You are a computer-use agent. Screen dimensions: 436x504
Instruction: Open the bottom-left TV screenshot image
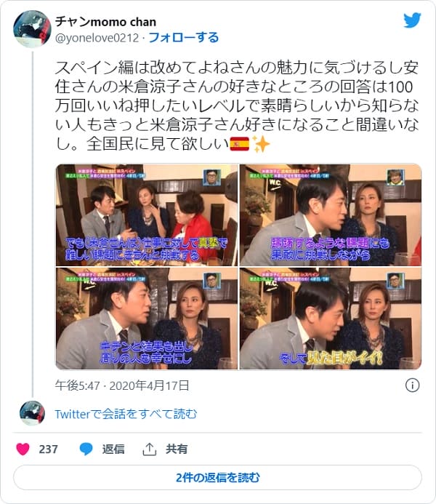click(x=147, y=319)
